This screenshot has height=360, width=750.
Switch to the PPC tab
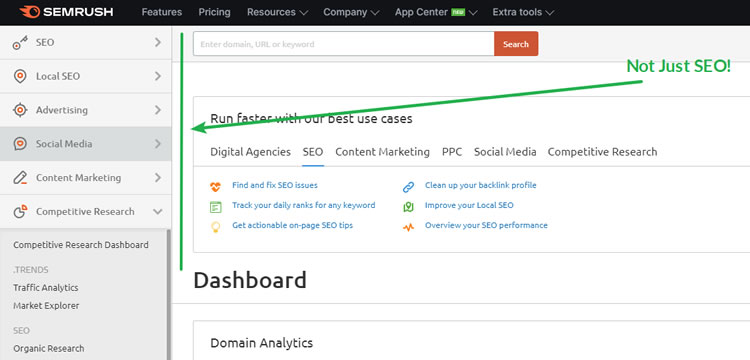(x=452, y=152)
